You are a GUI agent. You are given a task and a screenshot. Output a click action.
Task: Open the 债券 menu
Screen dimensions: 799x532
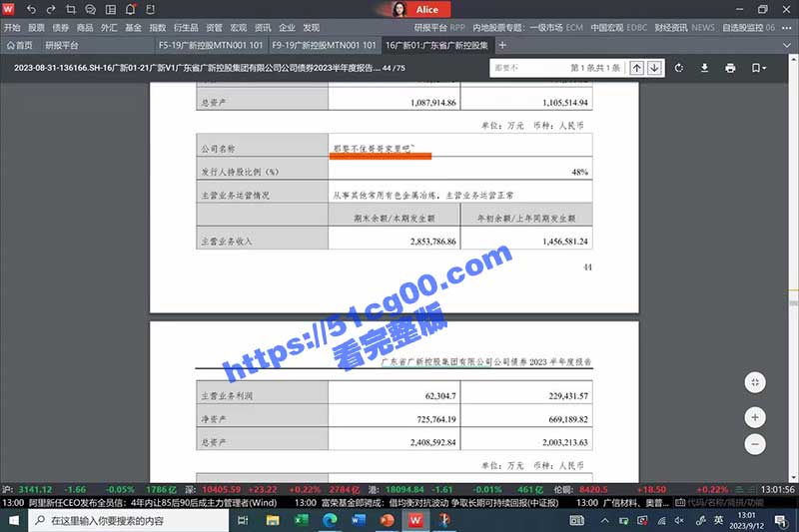click(x=61, y=28)
